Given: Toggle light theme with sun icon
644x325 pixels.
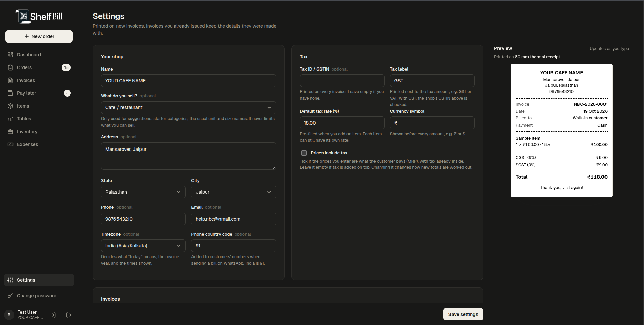Looking at the screenshot, I should (x=54, y=315).
